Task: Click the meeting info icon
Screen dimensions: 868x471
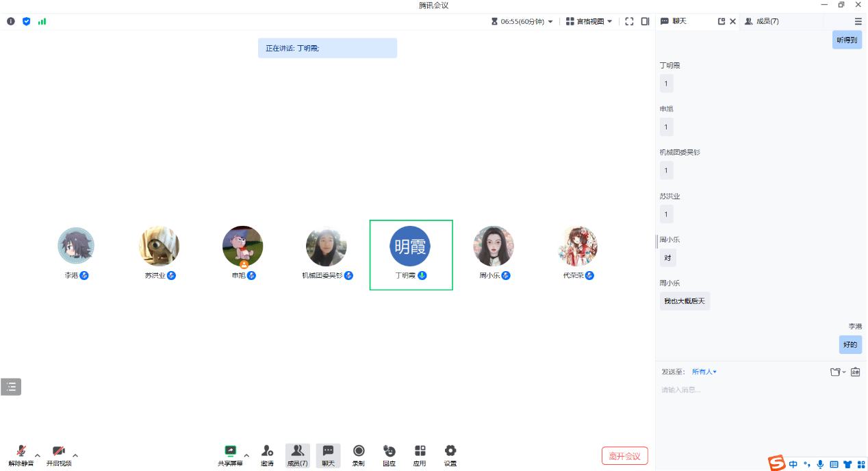Action: 11,21
